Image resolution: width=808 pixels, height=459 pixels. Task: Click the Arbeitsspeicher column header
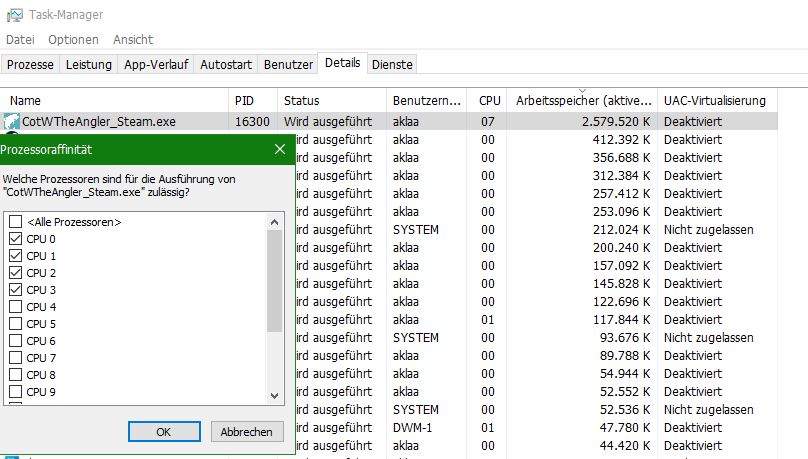tap(583, 100)
